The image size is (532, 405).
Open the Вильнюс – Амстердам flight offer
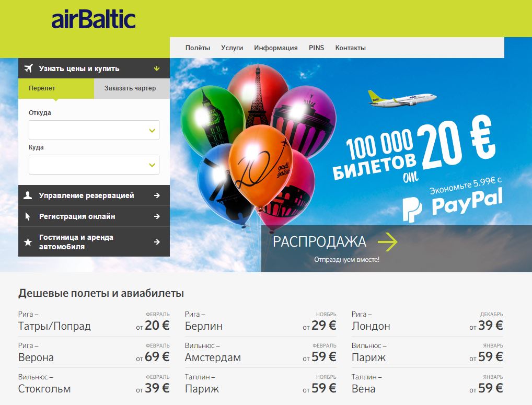click(x=261, y=352)
